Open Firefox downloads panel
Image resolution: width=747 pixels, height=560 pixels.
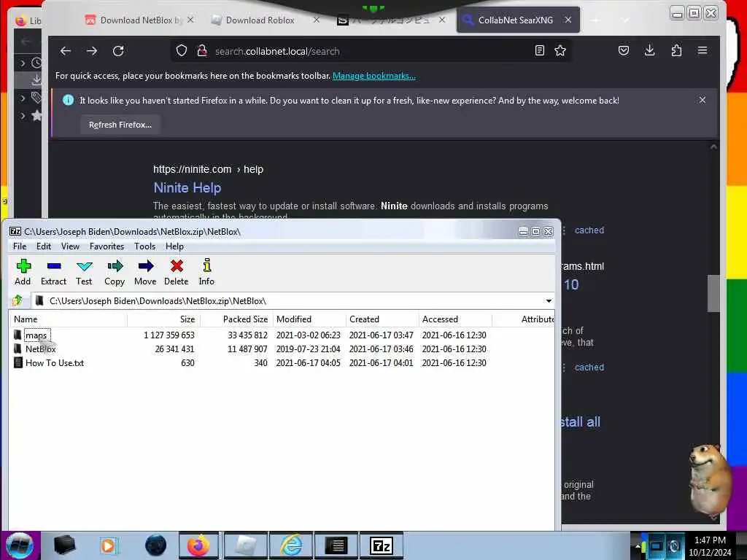pos(650,50)
